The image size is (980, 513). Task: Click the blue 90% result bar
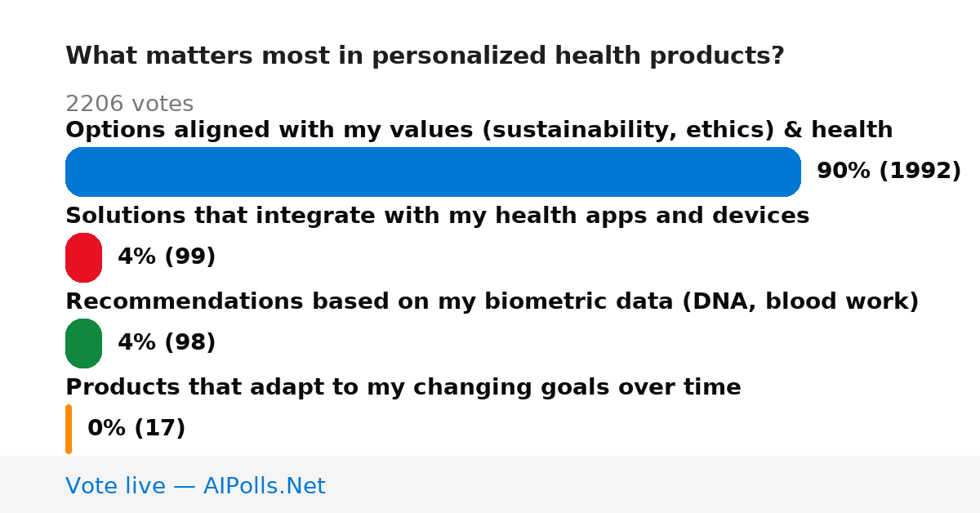tap(433, 172)
